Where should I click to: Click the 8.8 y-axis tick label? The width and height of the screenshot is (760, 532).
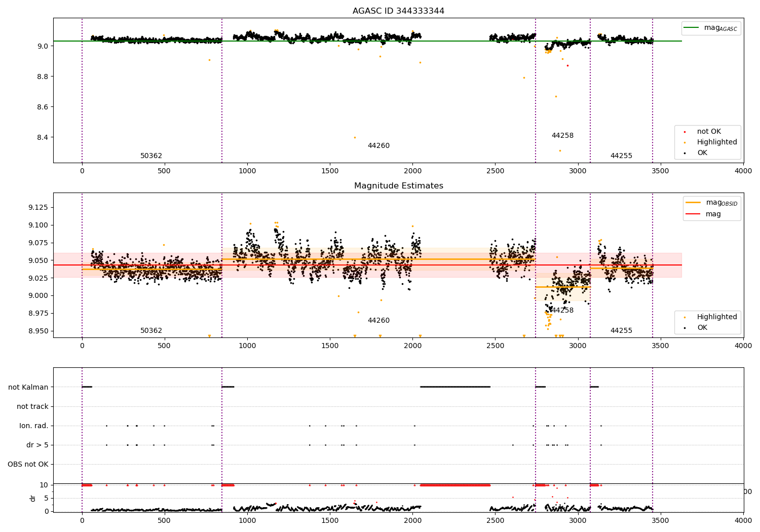pyautogui.click(x=43, y=77)
